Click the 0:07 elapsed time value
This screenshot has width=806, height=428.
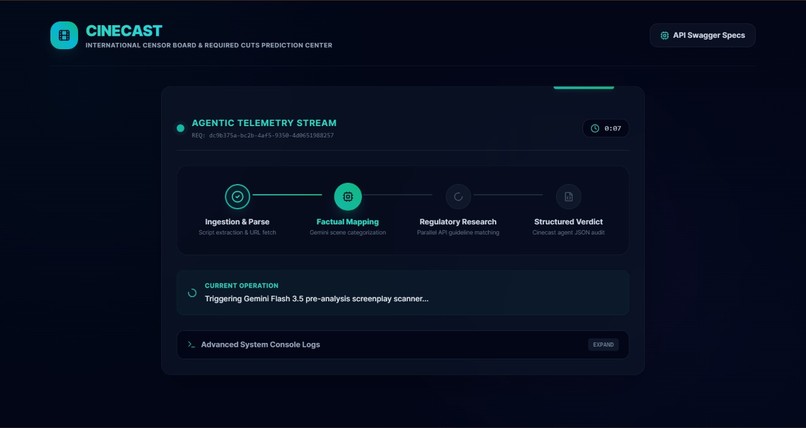pos(612,128)
